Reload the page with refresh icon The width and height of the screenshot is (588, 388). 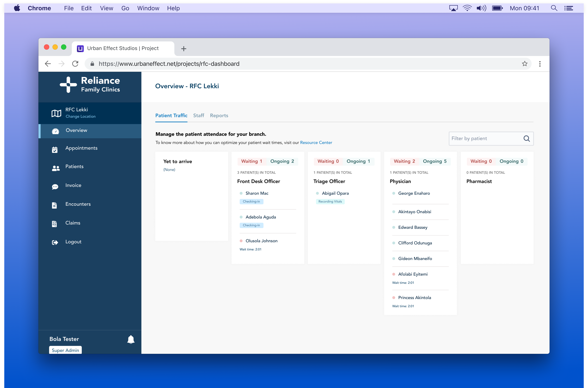[75, 64]
